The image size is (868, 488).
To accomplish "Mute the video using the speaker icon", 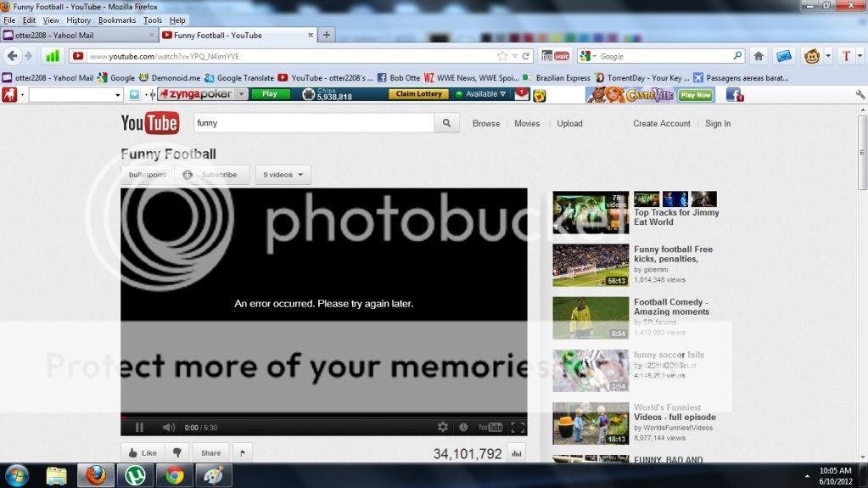I will coord(168,428).
